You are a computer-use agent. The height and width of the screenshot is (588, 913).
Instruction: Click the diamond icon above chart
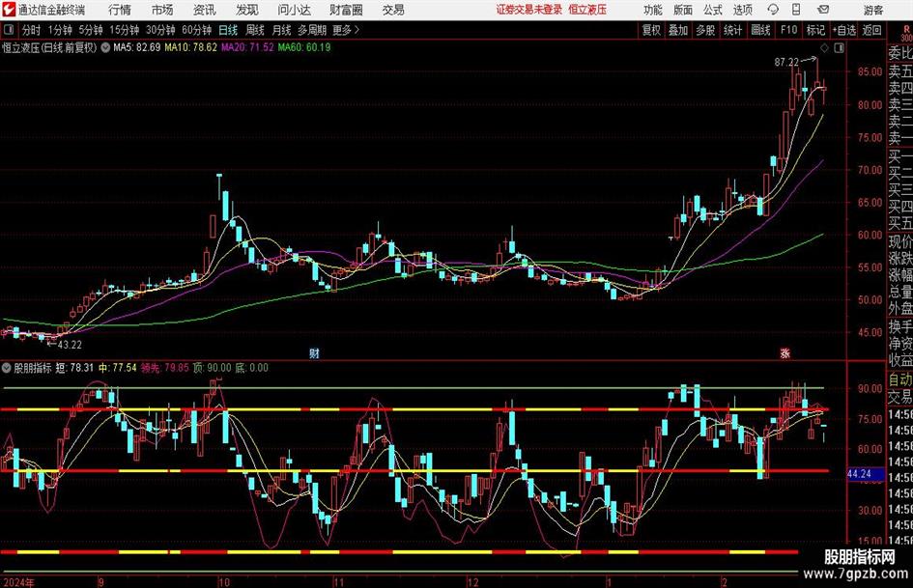(824, 47)
